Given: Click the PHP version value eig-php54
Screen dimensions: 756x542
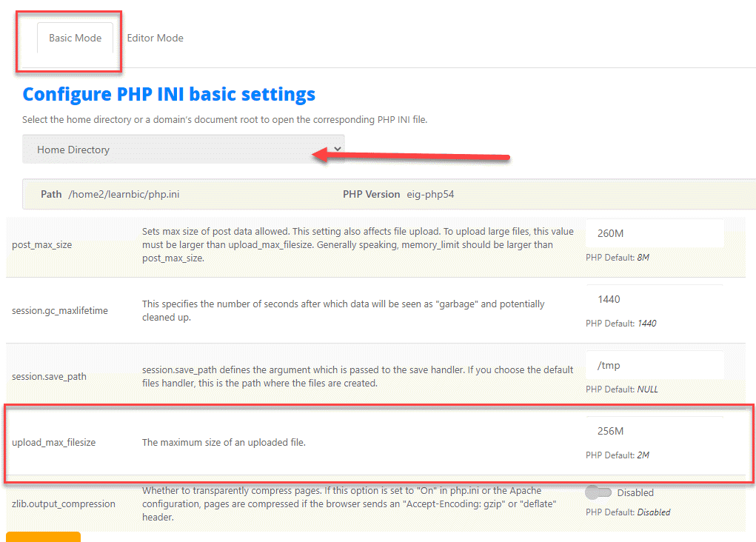Looking at the screenshot, I should [x=430, y=194].
